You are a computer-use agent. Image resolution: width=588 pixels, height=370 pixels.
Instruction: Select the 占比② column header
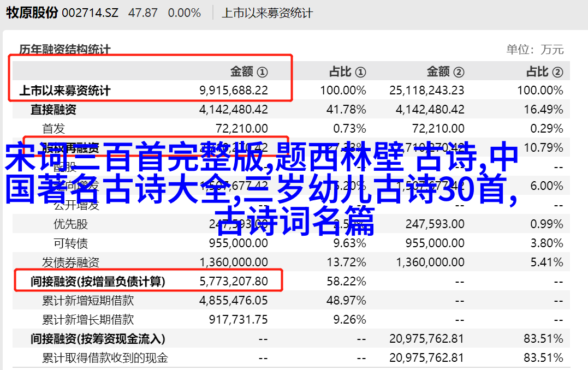pyautogui.click(x=544, y=71)
